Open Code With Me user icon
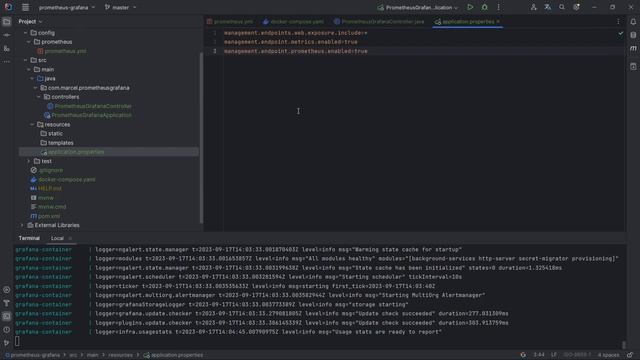The image size is (640, 360). tap(533, 7)
